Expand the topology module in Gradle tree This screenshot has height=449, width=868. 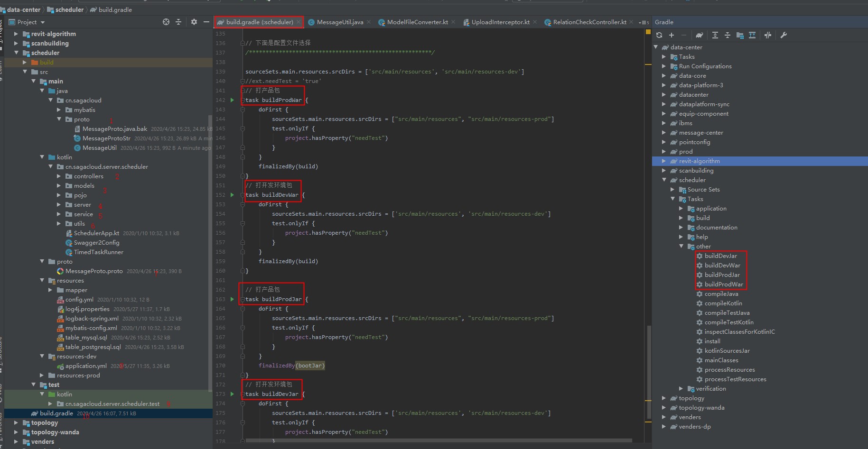(x=664, y=398)
